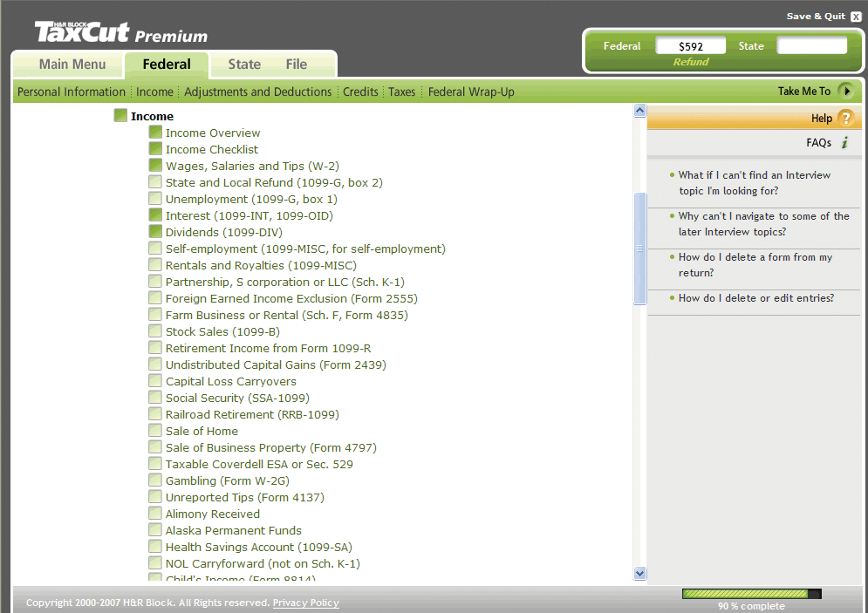Click the status box next to Income Overview
The height and width of the screenshot is (613, 868).
click(155, 132)
